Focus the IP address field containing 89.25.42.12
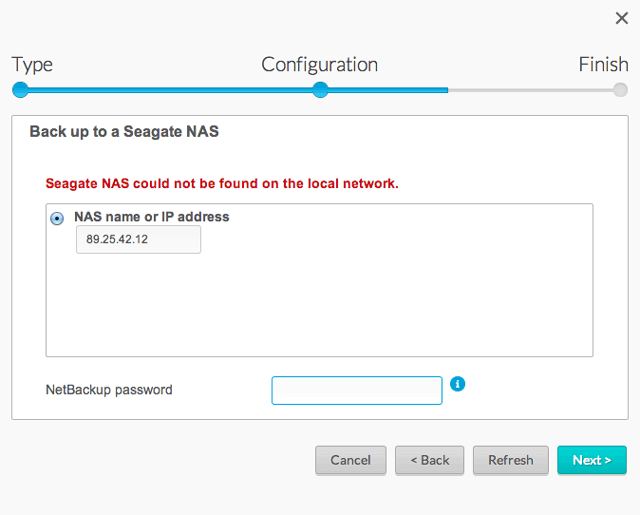The width and height of the screenshot is (640, 515). coord(138,240)
